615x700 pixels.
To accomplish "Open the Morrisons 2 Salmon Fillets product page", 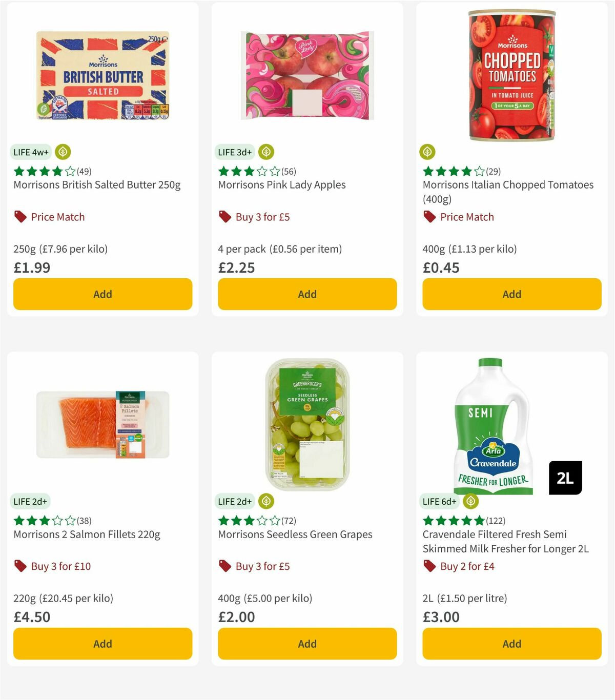I will tap(86, 534).
